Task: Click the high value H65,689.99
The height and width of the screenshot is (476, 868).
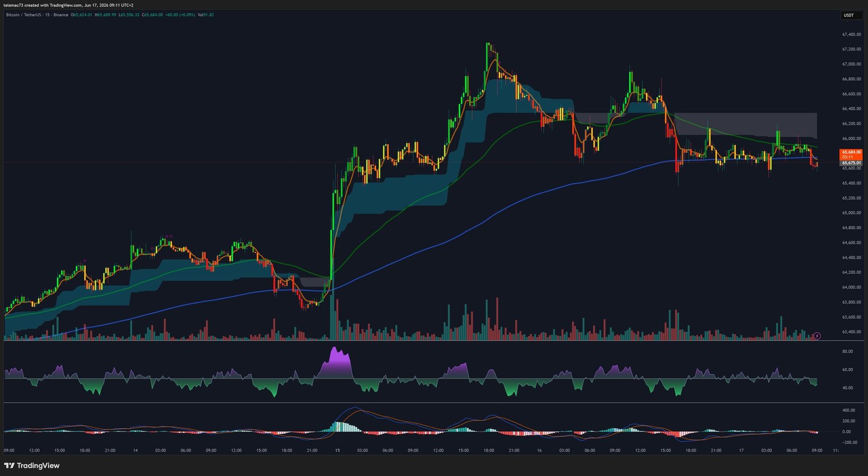Action: (105, 15)
